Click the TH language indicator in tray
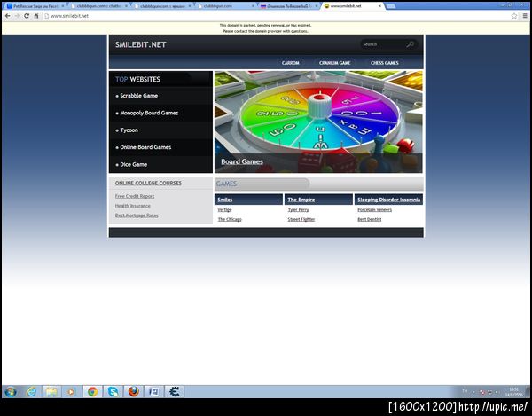 (465, 391)
